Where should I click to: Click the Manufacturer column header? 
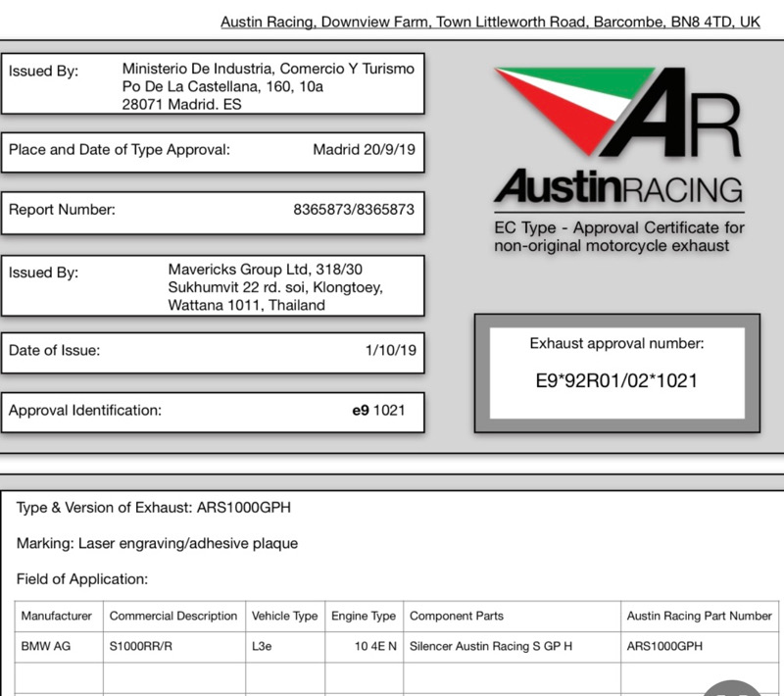[57, 616]
